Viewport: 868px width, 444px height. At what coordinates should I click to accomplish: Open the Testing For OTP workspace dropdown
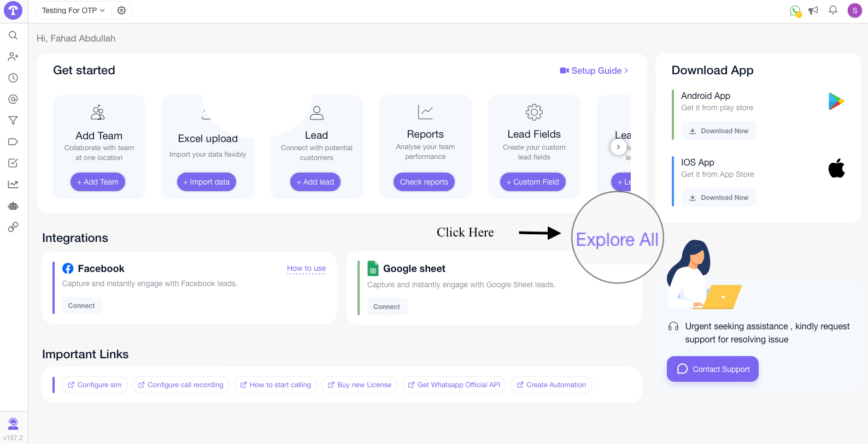[x=72, y=10]
